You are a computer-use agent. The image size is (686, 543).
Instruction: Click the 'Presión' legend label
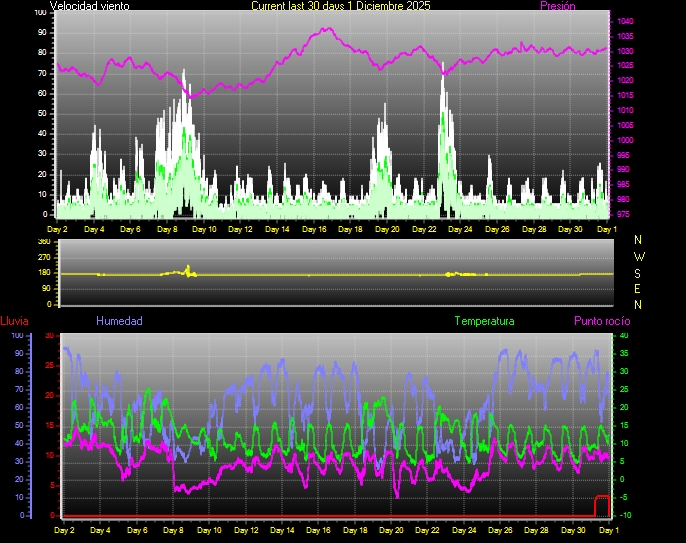pyautogui.click(x=557, y=6)
